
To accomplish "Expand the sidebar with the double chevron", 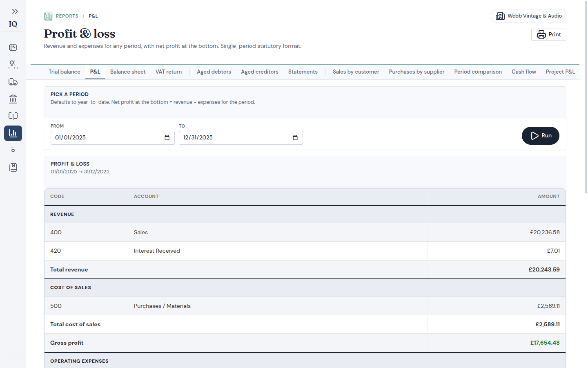I will (15, 11).
